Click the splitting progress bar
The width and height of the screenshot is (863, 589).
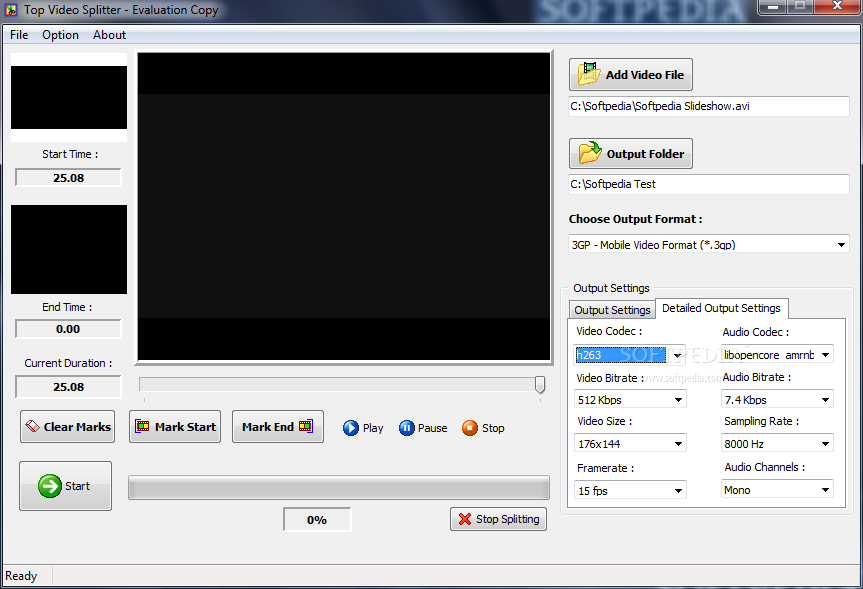tap(338, 488)
